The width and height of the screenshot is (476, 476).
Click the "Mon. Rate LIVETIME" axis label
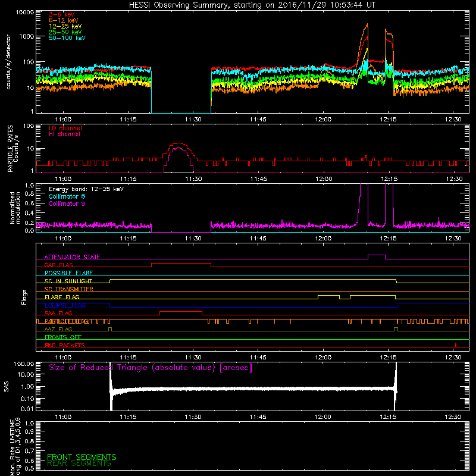pos(12,447)
